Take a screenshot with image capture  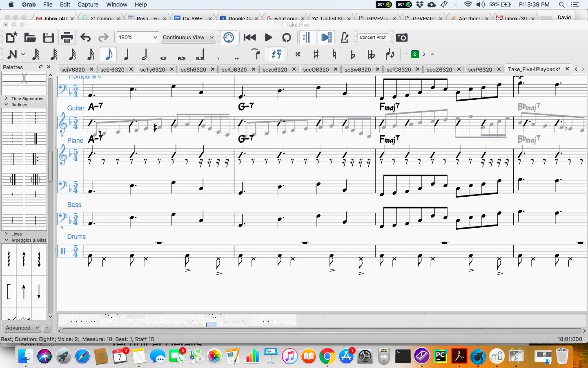tap(402, 38)
